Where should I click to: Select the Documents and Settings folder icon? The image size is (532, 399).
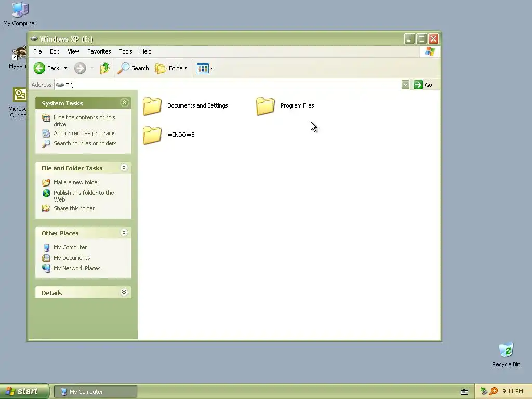tap(152, 106)
